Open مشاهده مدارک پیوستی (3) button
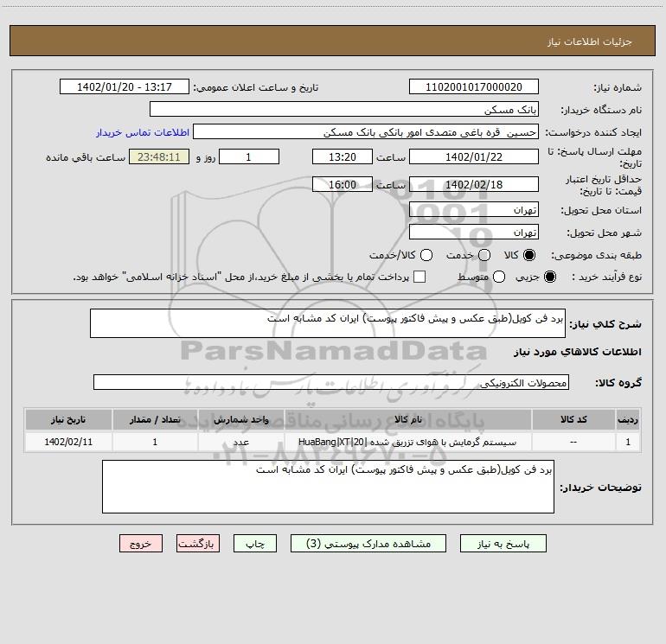This screenshot has height=644, width=666. click(368, 544)
